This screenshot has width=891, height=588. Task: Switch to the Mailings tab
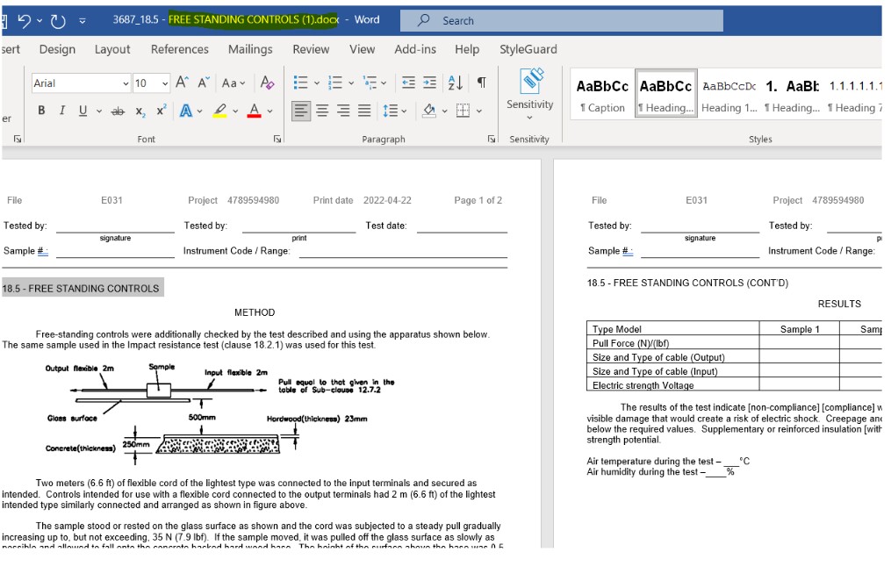click(x=249, y=49)
